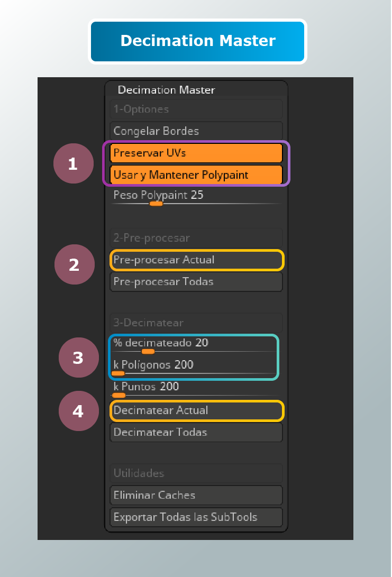Click the Pre-procesar Todas button
Image resolution: width=392 pixels, height=577 pixels.
pos(196,281)
